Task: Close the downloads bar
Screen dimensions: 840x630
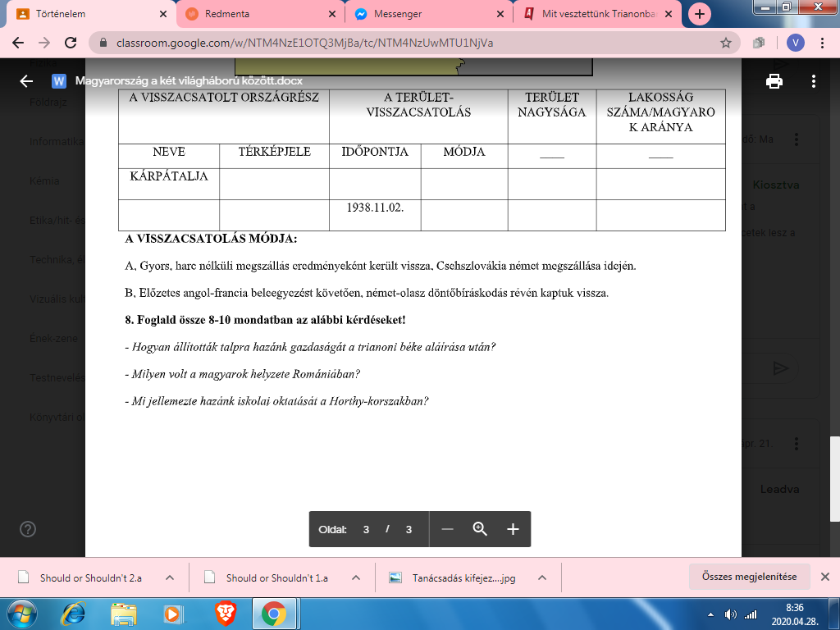Action: tap(825, 577)
